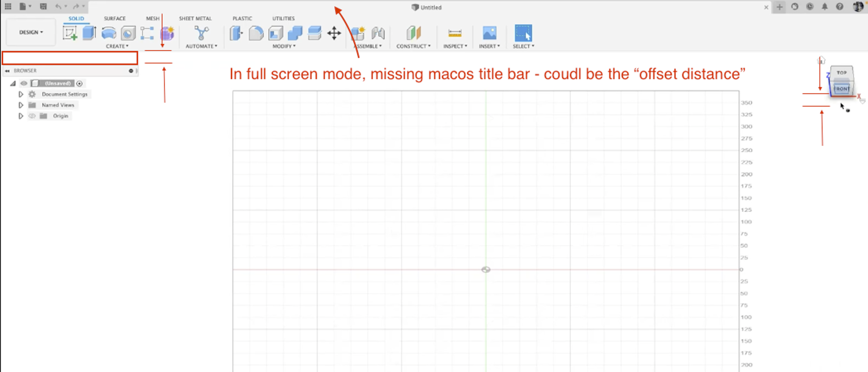Switch to the SURFACE tab

tap(115, 18)
